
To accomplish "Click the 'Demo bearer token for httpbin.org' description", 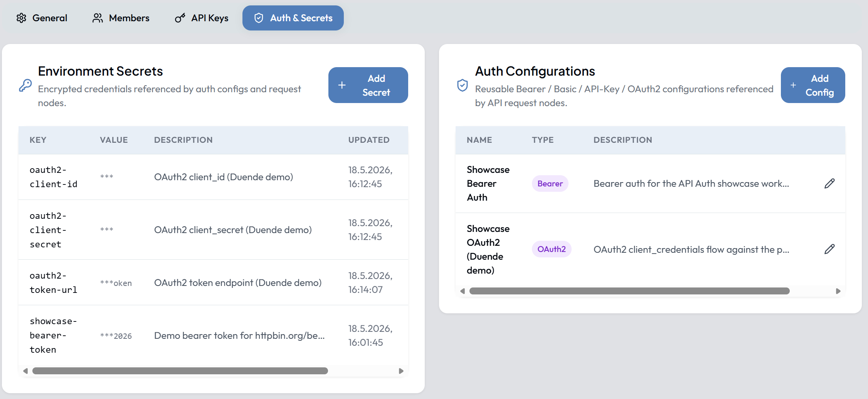I will coord(239,336).
